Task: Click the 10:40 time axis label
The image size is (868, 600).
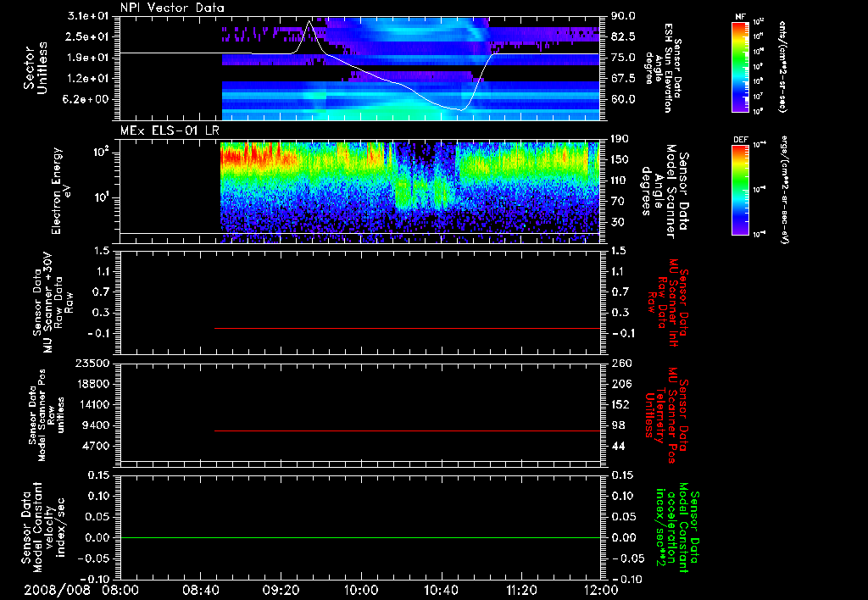Action: click(441, 590)
